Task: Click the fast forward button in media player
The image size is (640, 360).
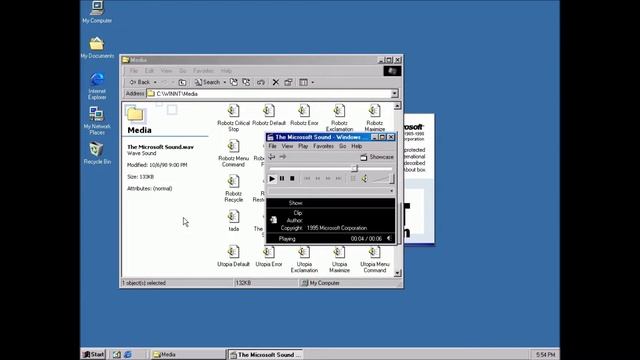Action: 328,179
